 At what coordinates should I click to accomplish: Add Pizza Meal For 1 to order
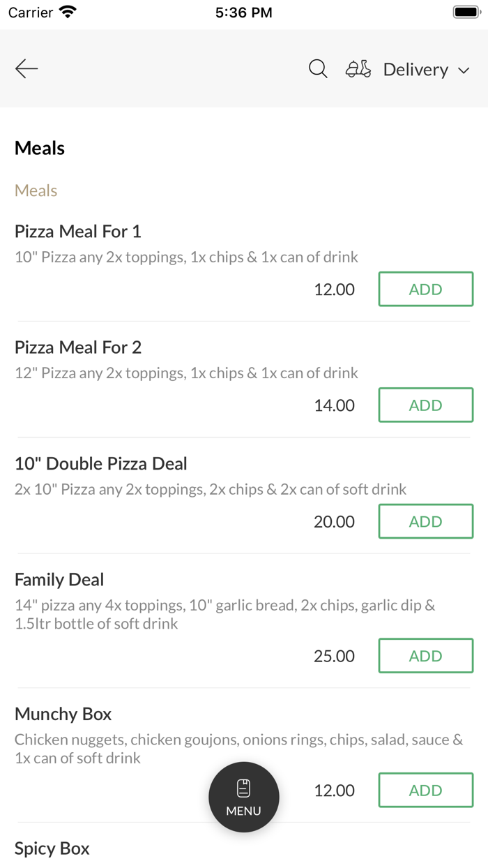pyautogui.click(x=425, y=289)
